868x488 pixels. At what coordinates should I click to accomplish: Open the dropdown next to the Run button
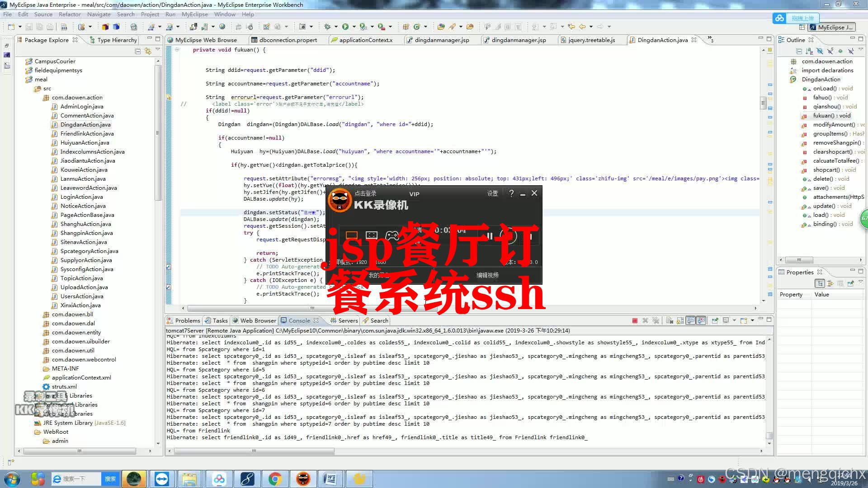point(354,27)
